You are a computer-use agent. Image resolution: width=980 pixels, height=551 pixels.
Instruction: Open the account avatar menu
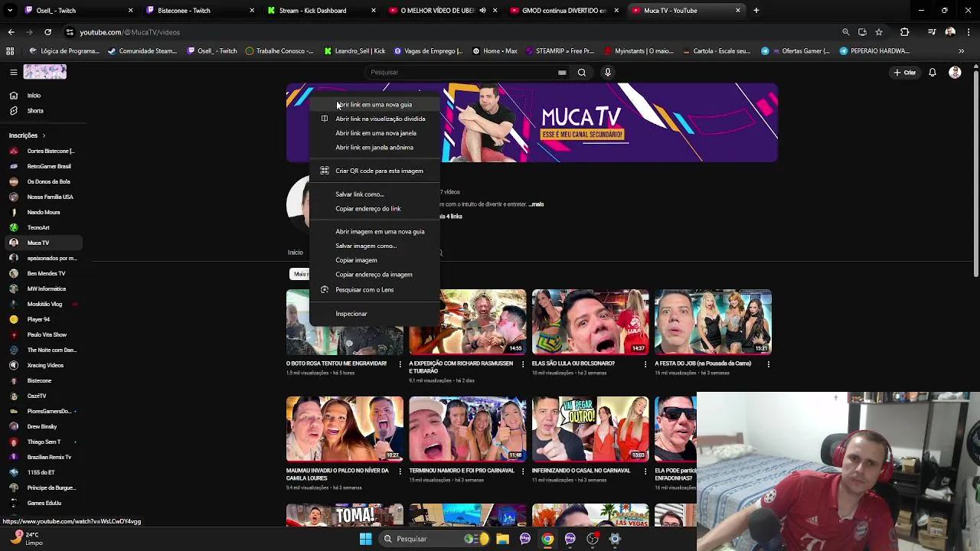[x=955, y=73]
